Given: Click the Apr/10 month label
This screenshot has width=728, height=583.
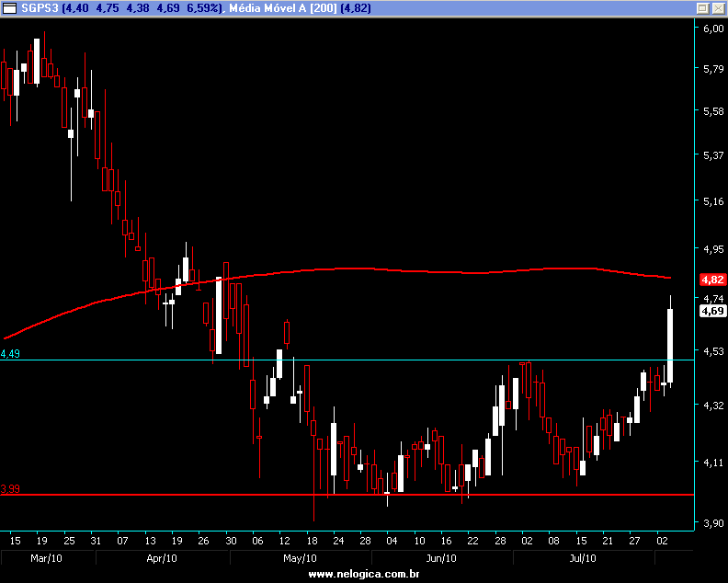Looking at the screenshot, I should (162, 558).
